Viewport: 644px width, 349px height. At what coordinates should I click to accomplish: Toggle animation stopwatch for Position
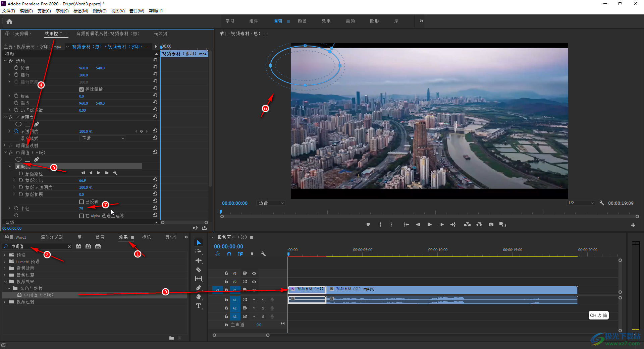[x=16, y=68]
